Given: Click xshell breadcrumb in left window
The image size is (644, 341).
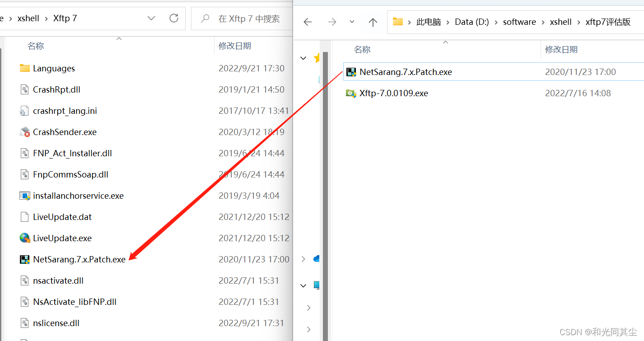Looking at the screenshot, I should click(x=28, y=18).
